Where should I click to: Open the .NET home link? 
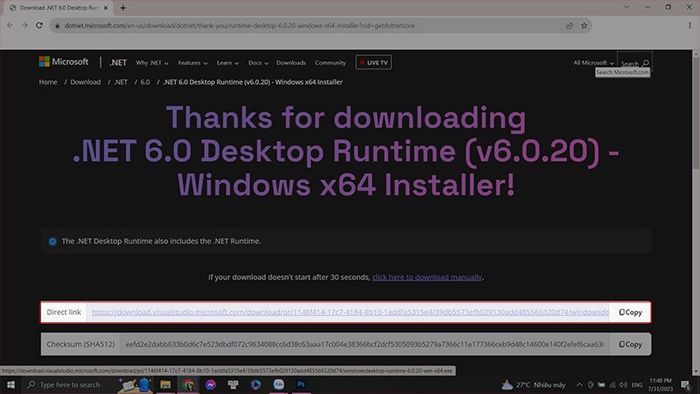118,62
